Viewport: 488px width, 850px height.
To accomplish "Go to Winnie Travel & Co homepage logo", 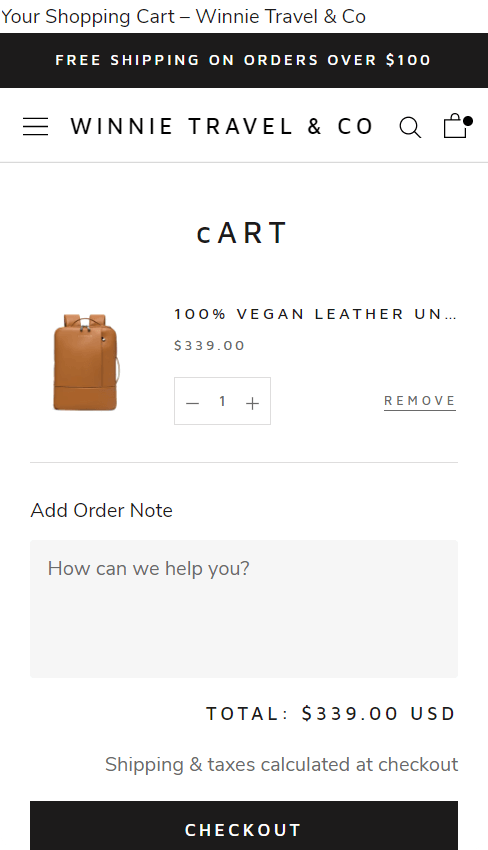I will pos(222,127).
